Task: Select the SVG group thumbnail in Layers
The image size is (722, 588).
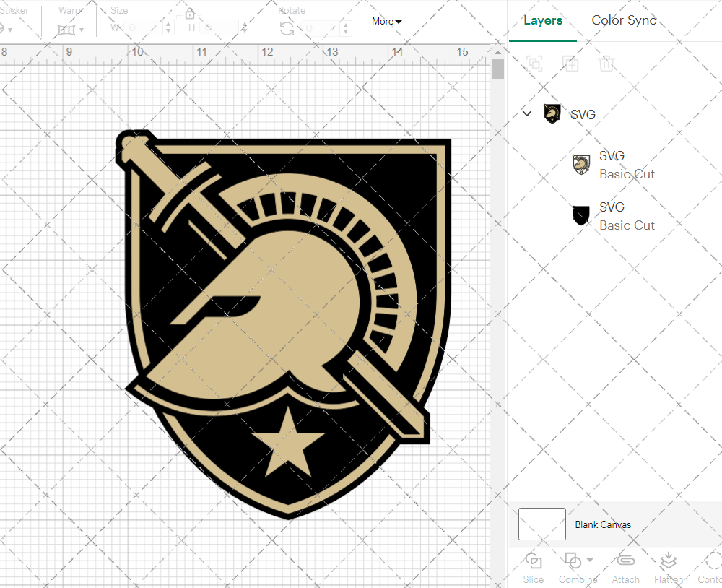Action: click(552, 113)
